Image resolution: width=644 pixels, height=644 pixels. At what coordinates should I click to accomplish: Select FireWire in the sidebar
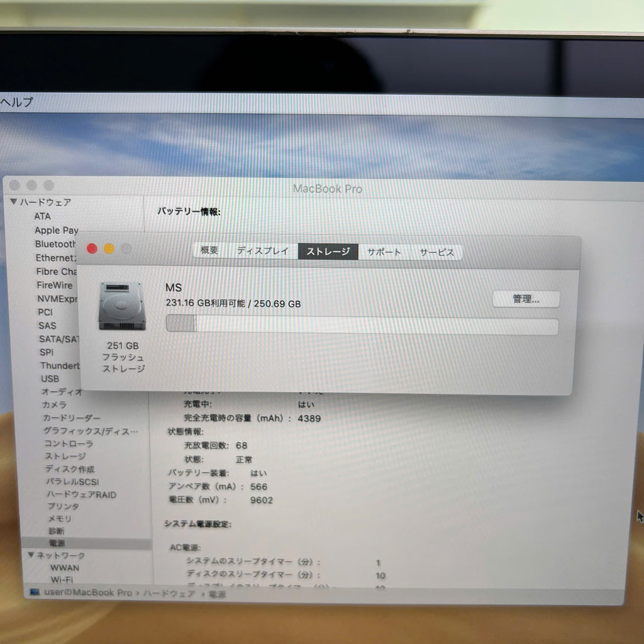point(54,285)
